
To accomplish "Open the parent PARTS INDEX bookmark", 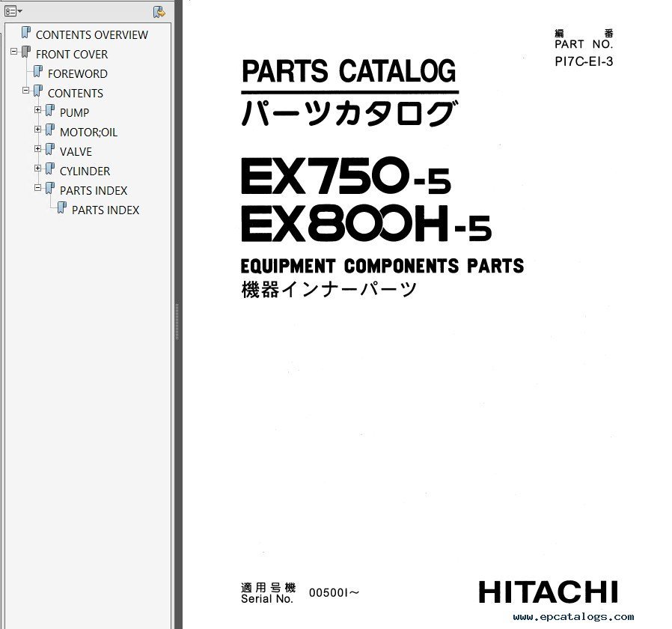I will (94, 190).
